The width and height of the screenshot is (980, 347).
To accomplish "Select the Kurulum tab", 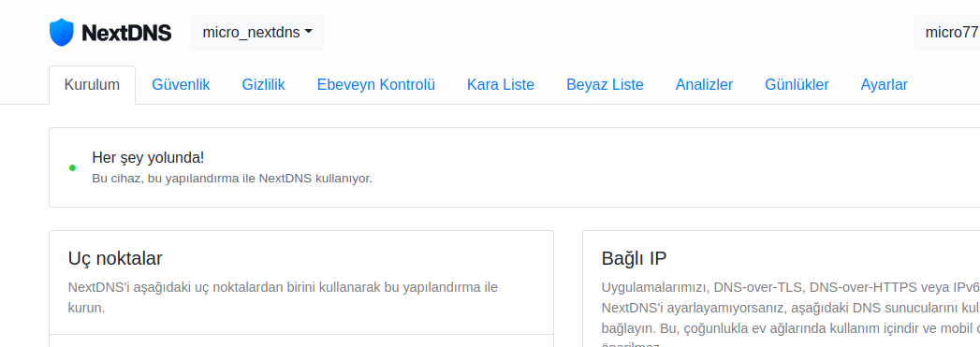I will click(x=92, y=85).
